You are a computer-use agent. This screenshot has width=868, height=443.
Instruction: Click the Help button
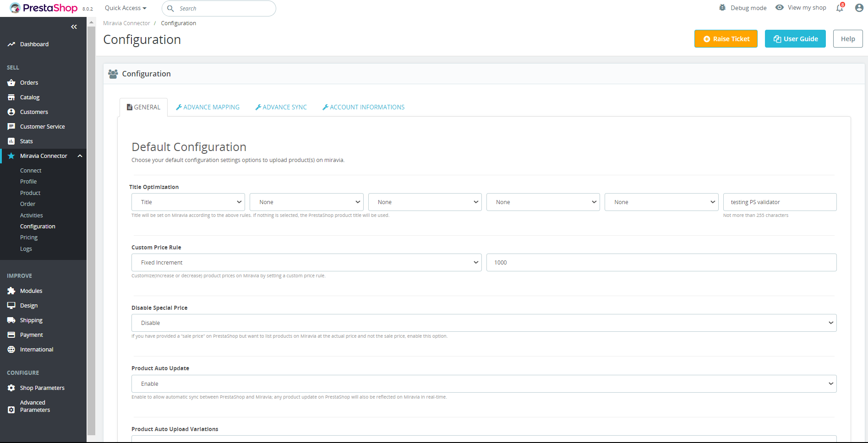[848, 39]
